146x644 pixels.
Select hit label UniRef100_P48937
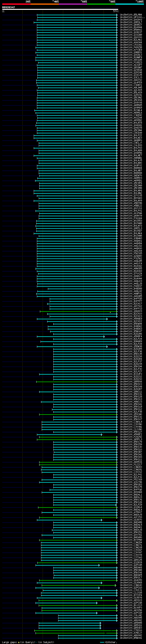tap(131, 286)
